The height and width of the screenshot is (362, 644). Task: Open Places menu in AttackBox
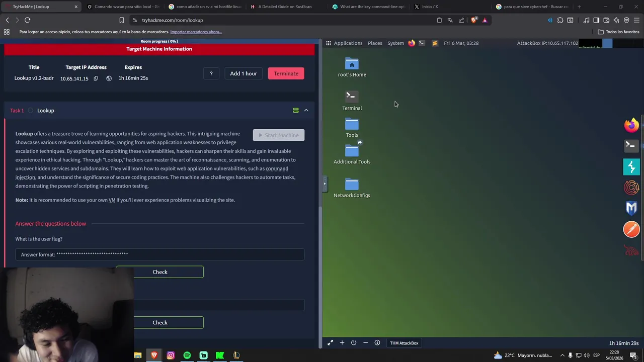click(375, 43)
